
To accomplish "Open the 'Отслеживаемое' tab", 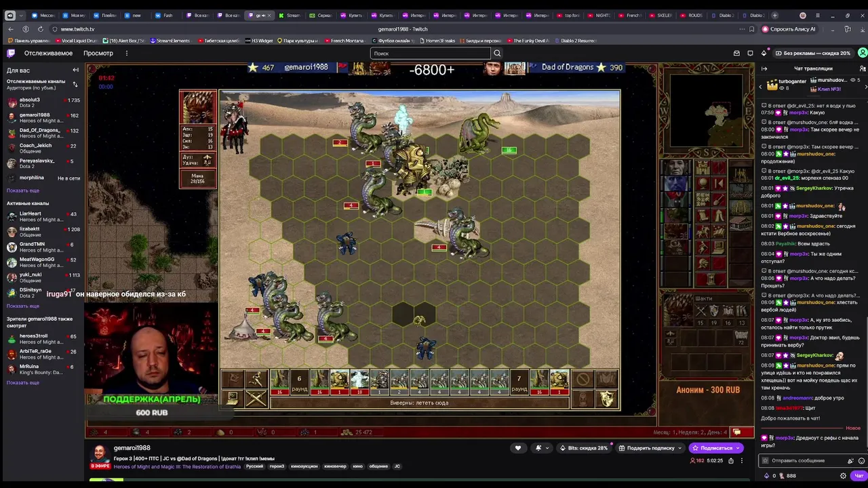I will [x=48, y=53].
